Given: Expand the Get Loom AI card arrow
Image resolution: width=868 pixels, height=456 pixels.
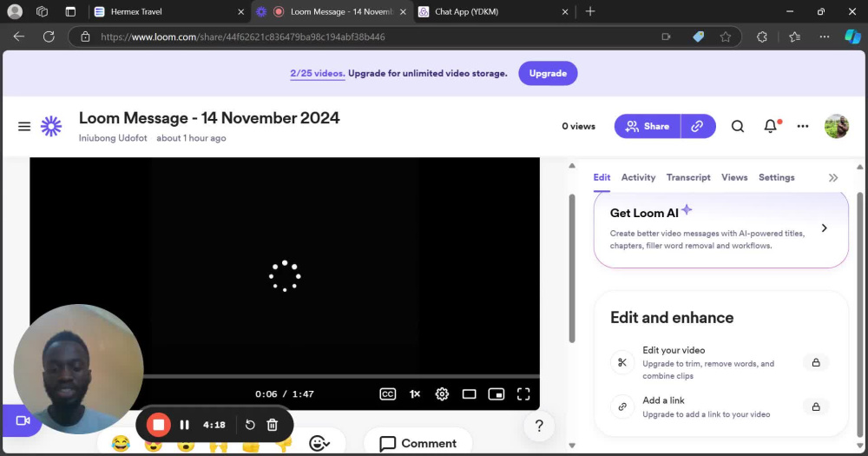Looking at the screenshot, I should coord(825,228).
